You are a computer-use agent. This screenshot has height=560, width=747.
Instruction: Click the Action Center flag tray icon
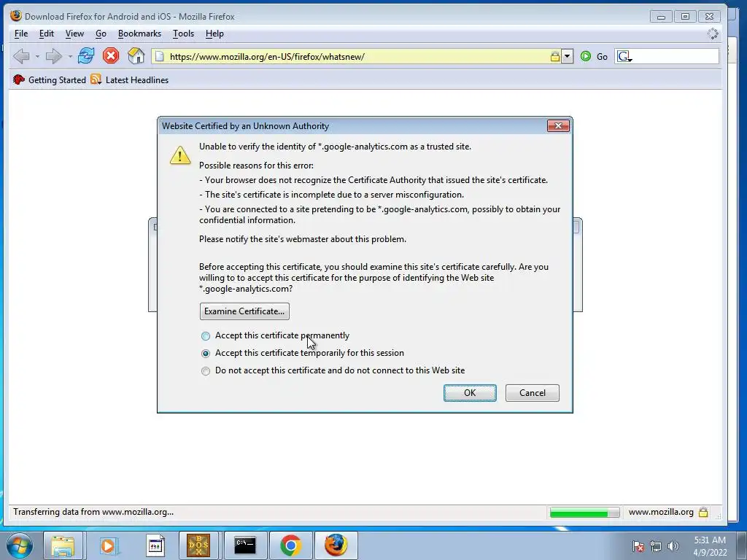(x=638, y=546)
